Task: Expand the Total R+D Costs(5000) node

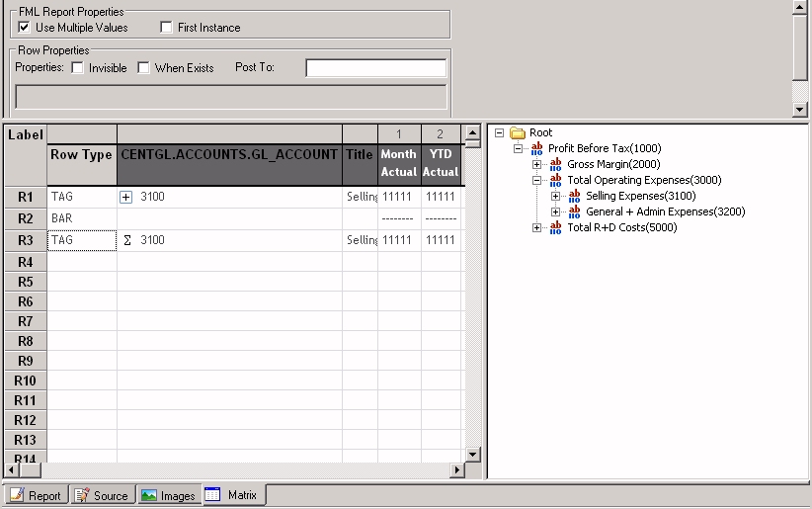Action: [x=537, y=227]
